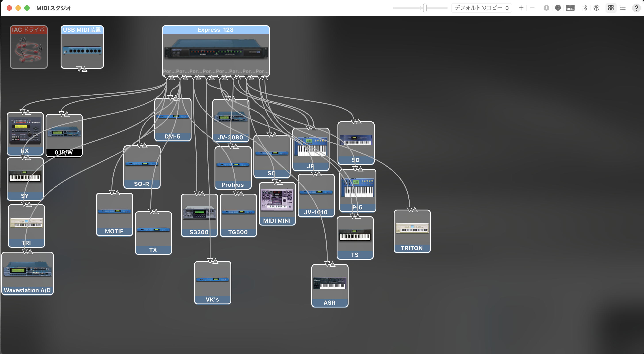The height and width of the screenshot is (354, 644).
Task: Open Test Setup with keyboard icon
Action: click(570, 8)
